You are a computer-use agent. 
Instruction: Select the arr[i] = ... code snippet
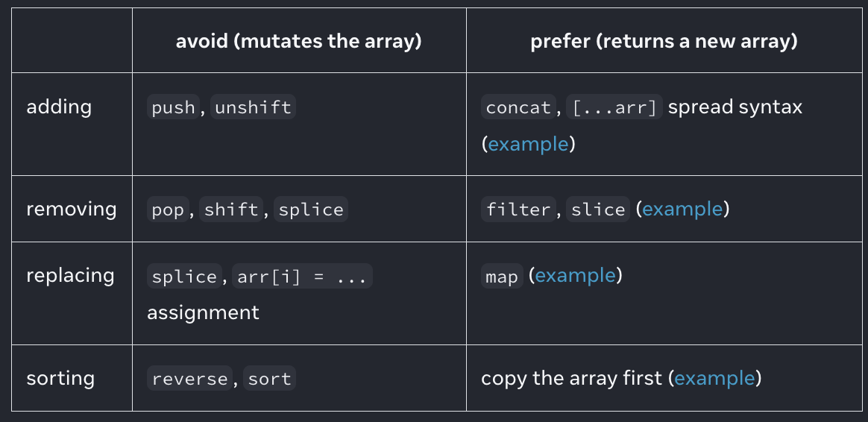(x=302, y=277)
